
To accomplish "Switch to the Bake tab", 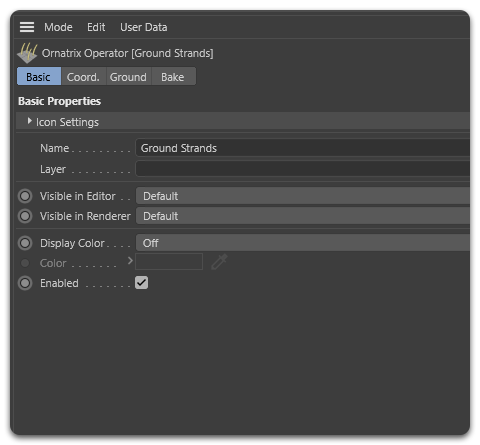I will coord(173,77).
